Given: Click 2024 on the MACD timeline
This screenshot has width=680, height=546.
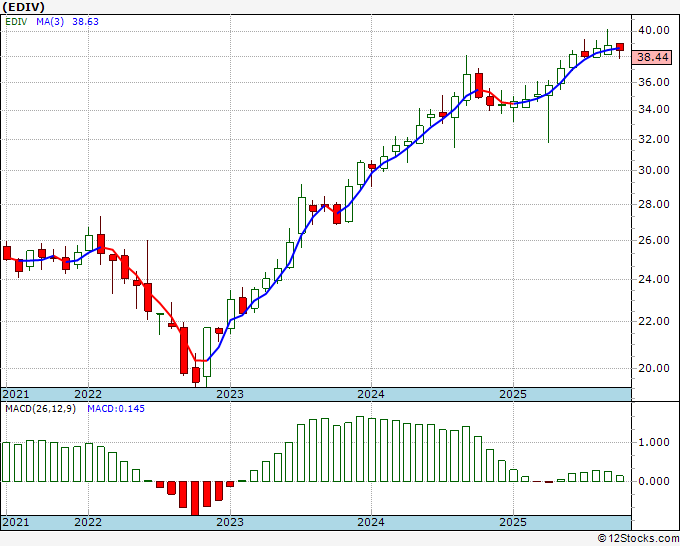Looking at the screenshot, I should point(371,522).
